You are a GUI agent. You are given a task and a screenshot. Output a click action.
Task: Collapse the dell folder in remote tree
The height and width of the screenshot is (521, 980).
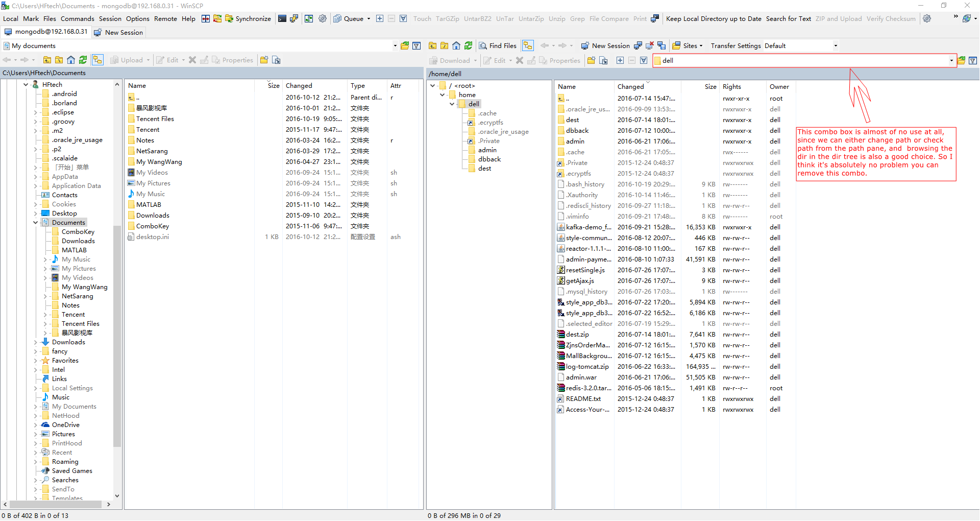pyautogui.click(x=452, y=104)
